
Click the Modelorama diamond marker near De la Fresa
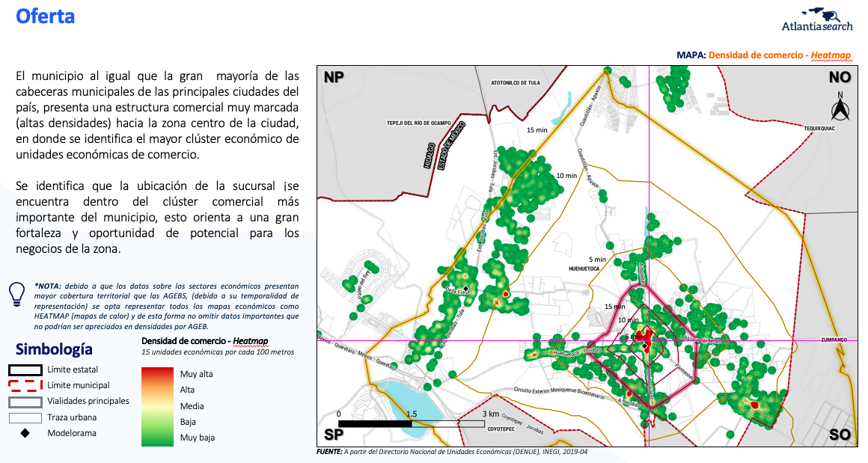coord(466,289)
